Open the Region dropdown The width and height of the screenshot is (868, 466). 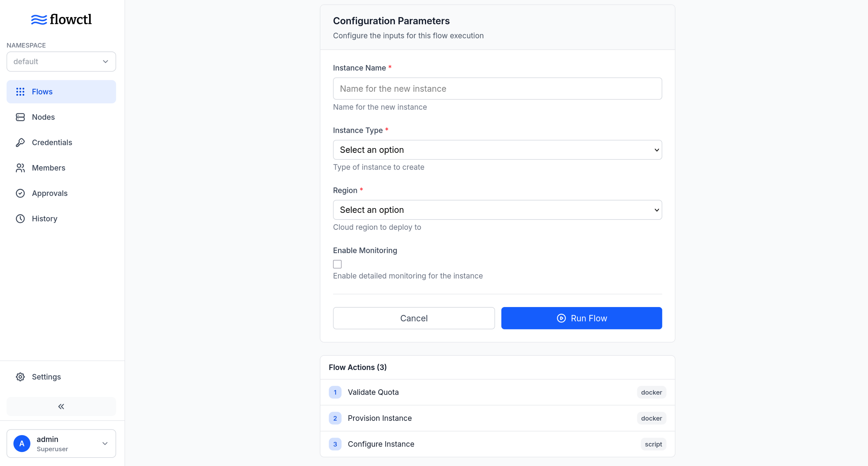[497, 210]
